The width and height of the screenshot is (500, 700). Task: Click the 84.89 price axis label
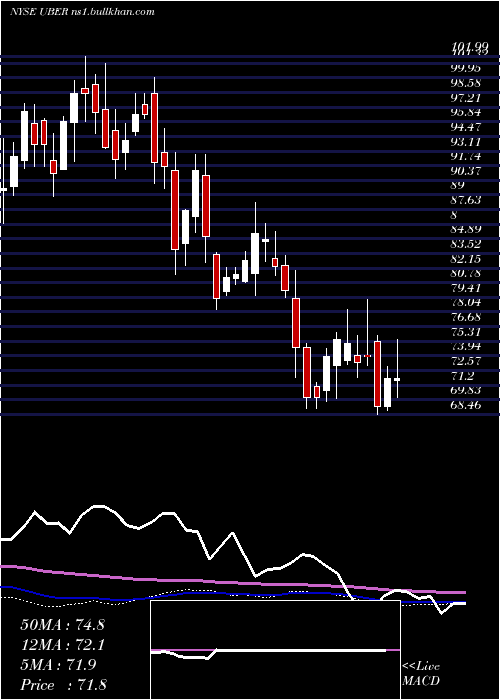[466, 229]
